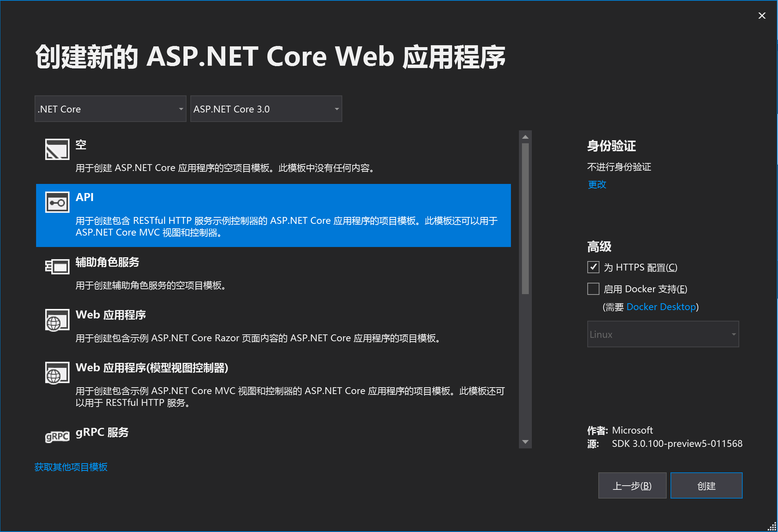Click the Web 应用程序 Razor template icon
Viewport: 778px width, 532px height.
(x=57, y=320)
